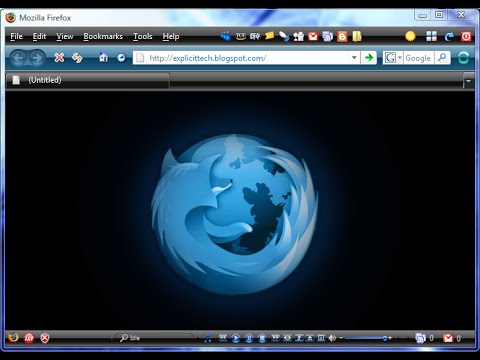Click the white feather bookmark icon
The width and height of the screenshot is (480, 360).
pyautogui.click(x=284, y=36)
